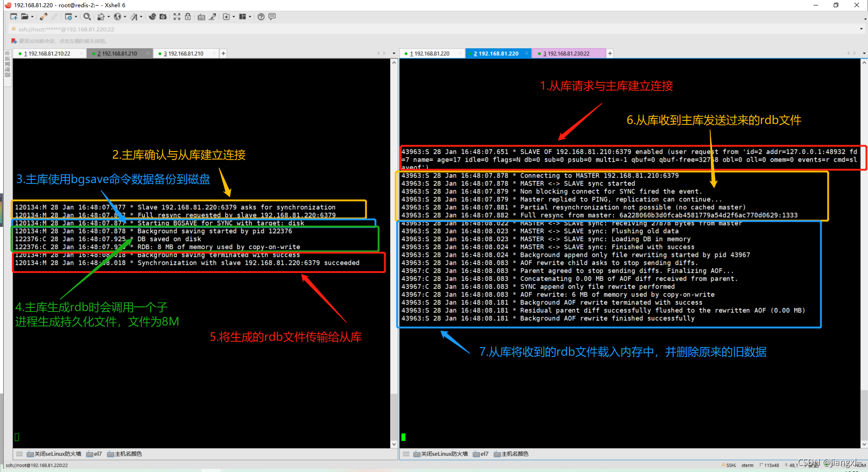Click right pane el7 quick button
Image resolution: width=868 pixels, height=472 pixels.
click(x=481, y=454)
